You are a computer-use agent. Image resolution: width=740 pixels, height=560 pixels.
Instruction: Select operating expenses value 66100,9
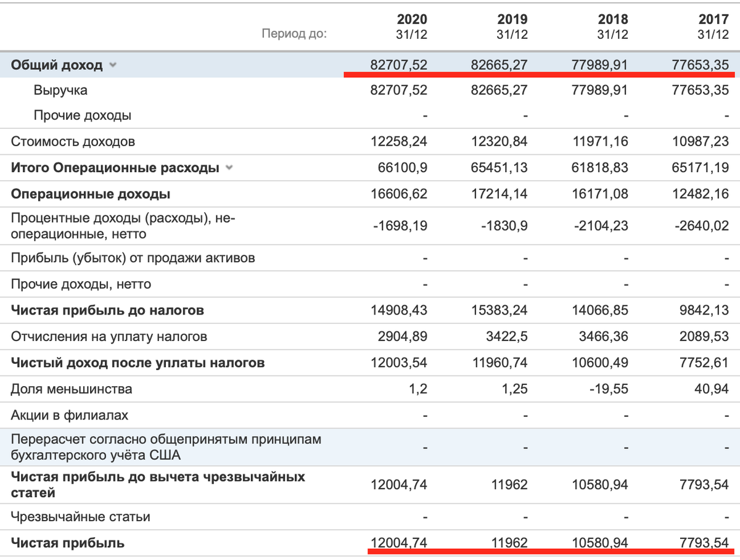402,168
